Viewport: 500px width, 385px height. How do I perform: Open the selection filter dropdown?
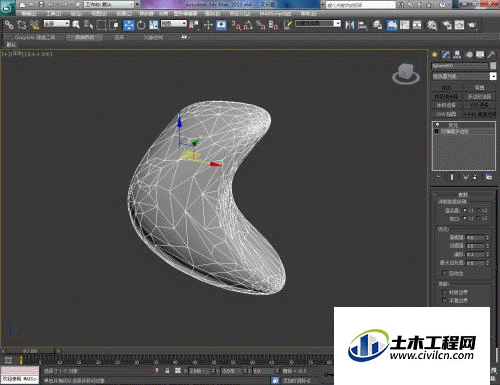(x=57, y=24)
